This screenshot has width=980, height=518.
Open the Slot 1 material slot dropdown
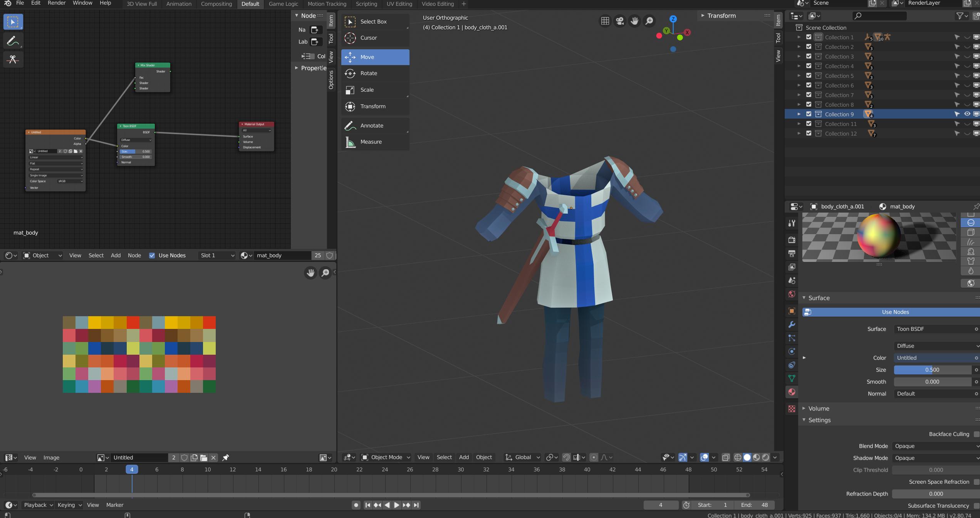point(217,255)
